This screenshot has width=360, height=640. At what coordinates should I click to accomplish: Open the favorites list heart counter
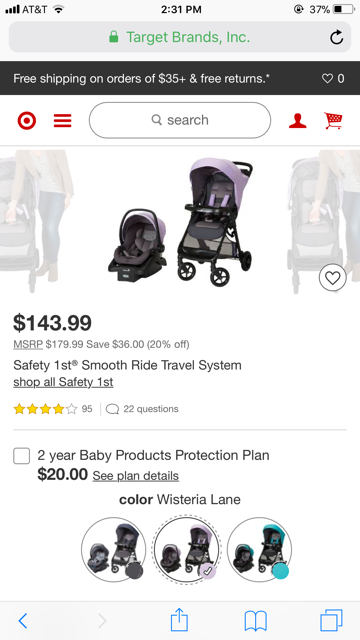[x=333, y=78]
